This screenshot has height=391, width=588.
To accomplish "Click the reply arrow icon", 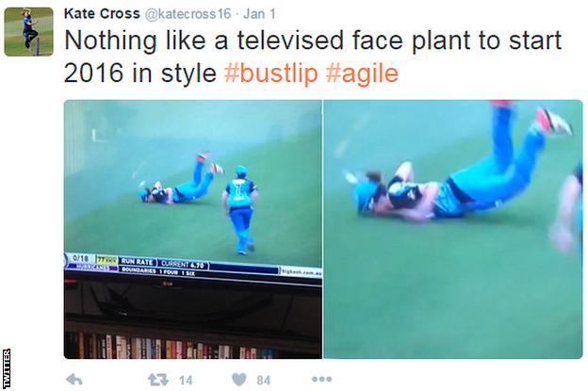I will (x=73, y=380).
